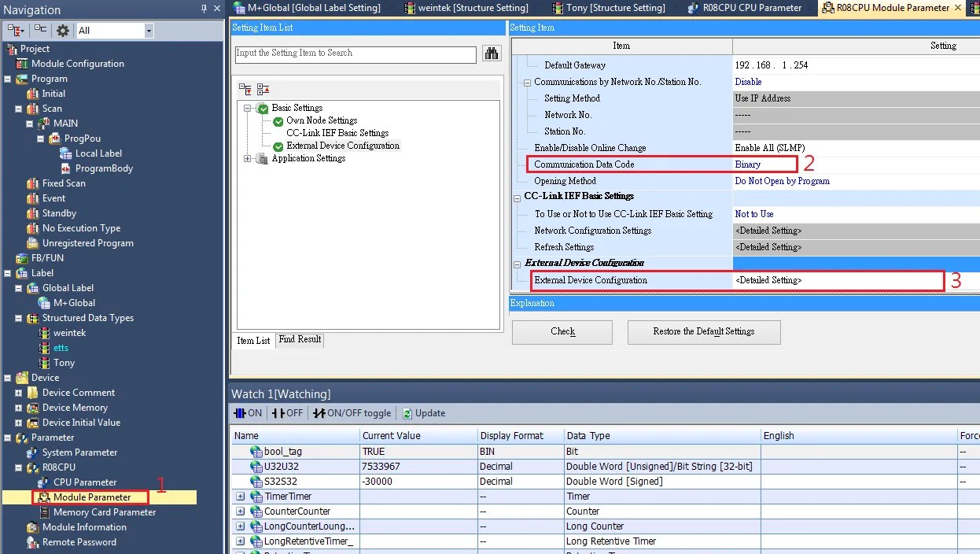Screen dimensions: 980x554
Task: Switch to M+Global [Global Label Setting] tab
Action: [x=308, y=8]
